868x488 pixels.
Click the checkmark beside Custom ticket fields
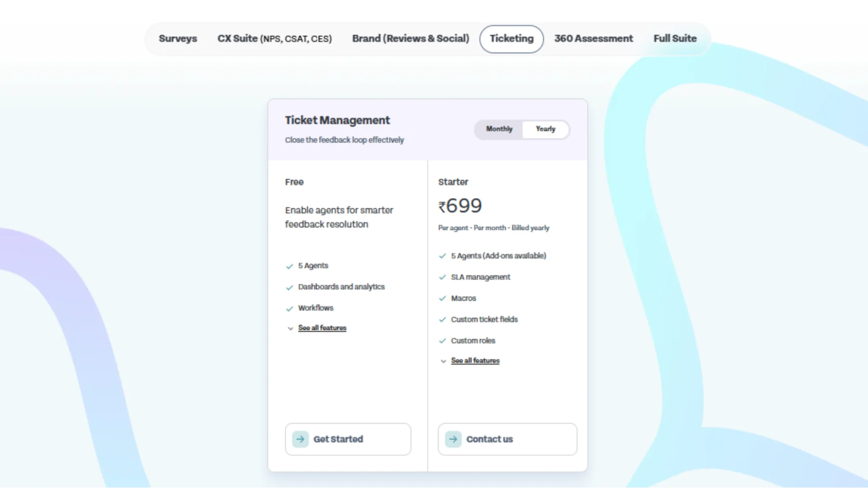(443, 320)
